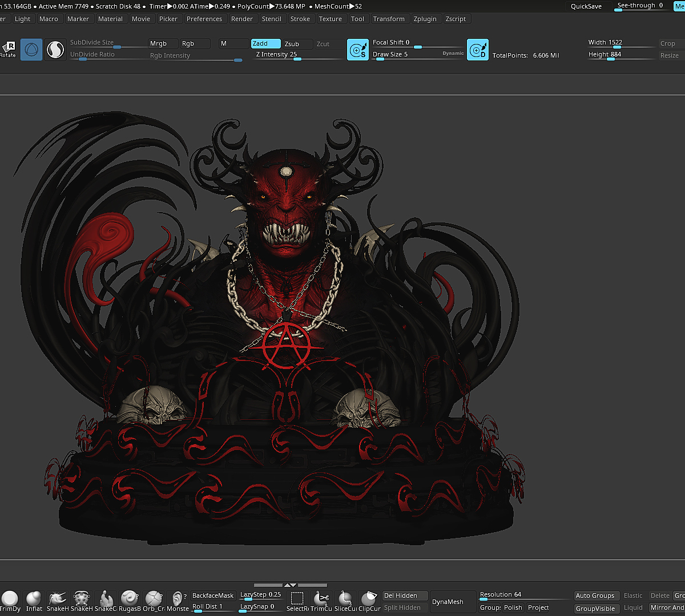Adjust the Focal Shift slider
Image resolution: width=685 pixels, height=616 pixels.
coord(417,43)
